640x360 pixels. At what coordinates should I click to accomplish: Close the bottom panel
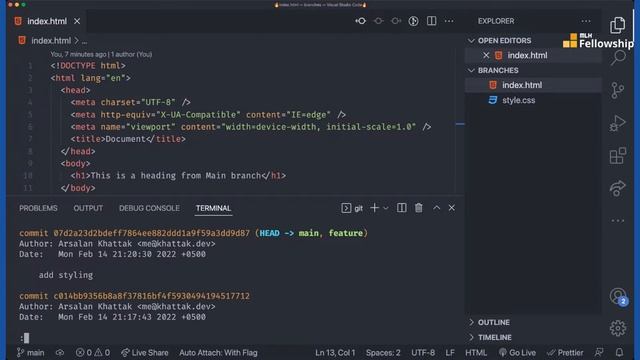[451, 208]
